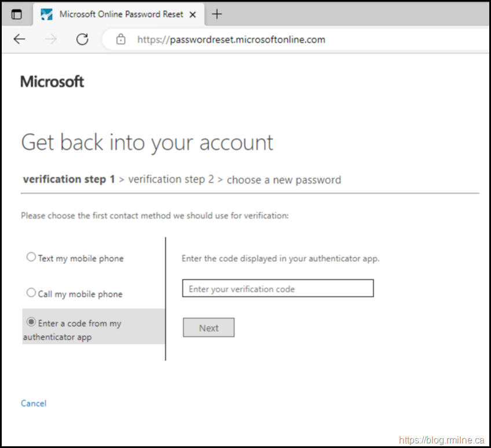Viewport: 491px width, 448px height.
Task: Select 'Enter a code from my authenticator app' option
Action: [31, 322]
